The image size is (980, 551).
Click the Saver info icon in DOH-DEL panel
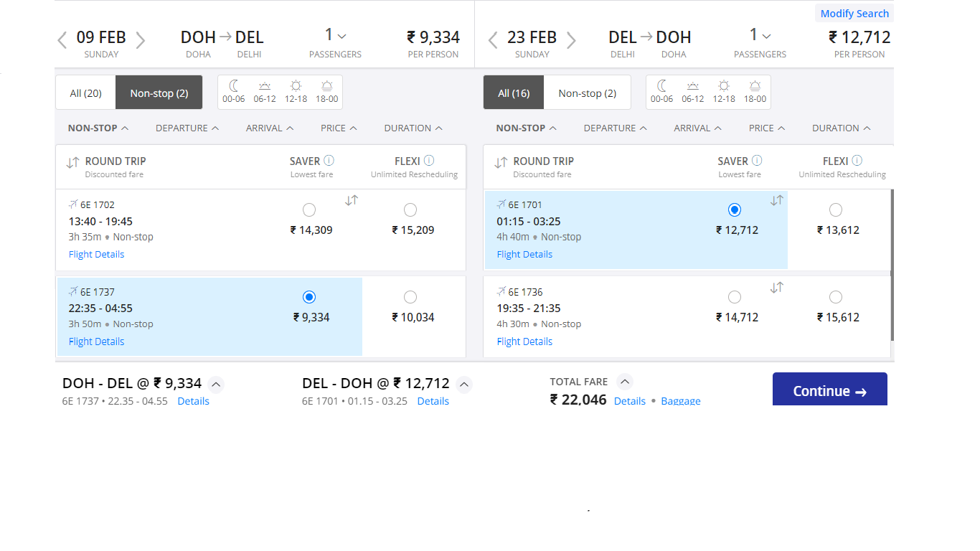[x=329, y=161]
